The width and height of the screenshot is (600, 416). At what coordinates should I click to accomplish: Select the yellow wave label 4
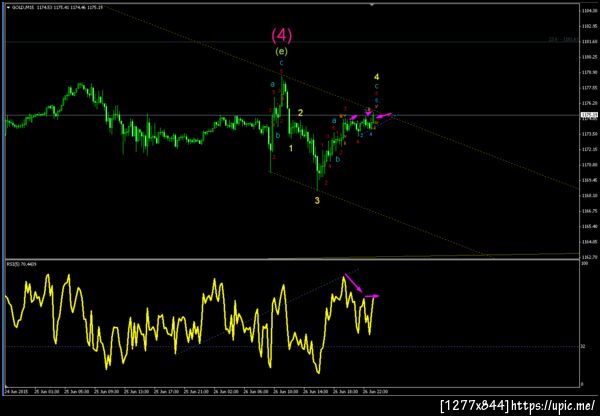click(x=377, y=77)
